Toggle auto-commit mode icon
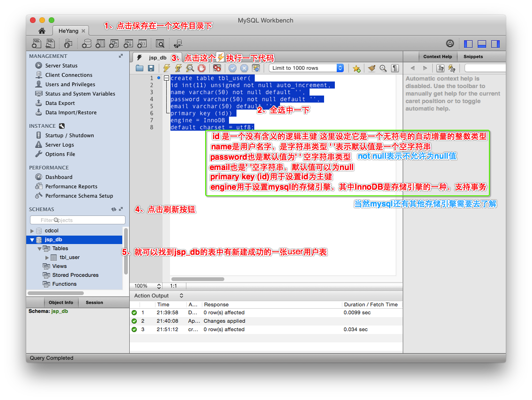 point(256,68)
